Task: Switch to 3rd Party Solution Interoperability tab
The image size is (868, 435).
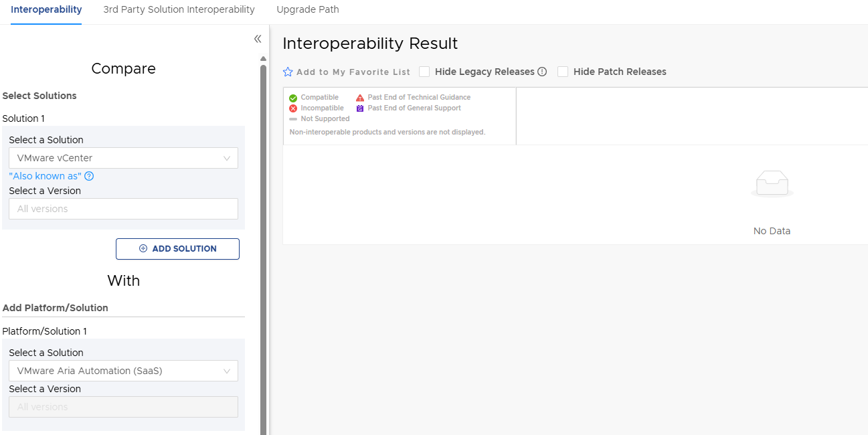Action: coord(179,9)
